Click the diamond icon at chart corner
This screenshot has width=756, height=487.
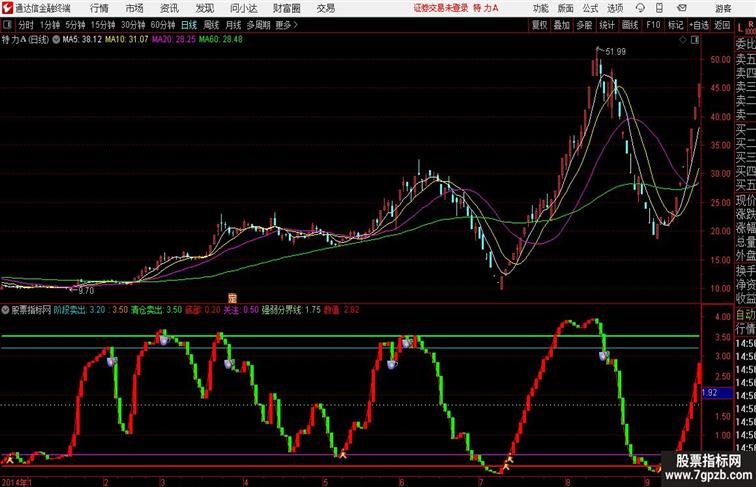[683, 40]
